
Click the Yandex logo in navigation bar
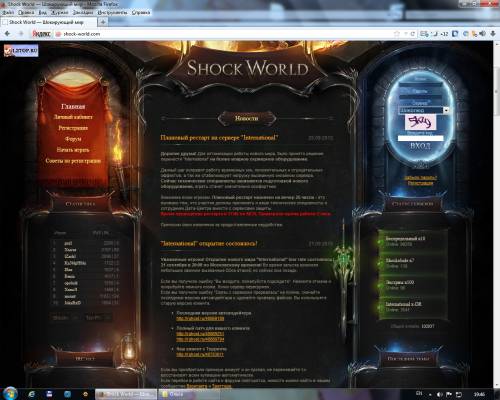41,34
